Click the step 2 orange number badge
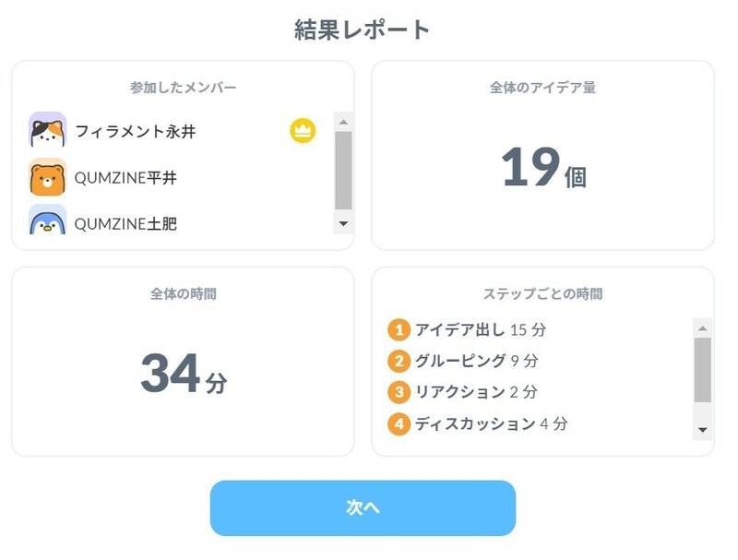The width and height of the screenshot is (738, 560). pos(399,361)
